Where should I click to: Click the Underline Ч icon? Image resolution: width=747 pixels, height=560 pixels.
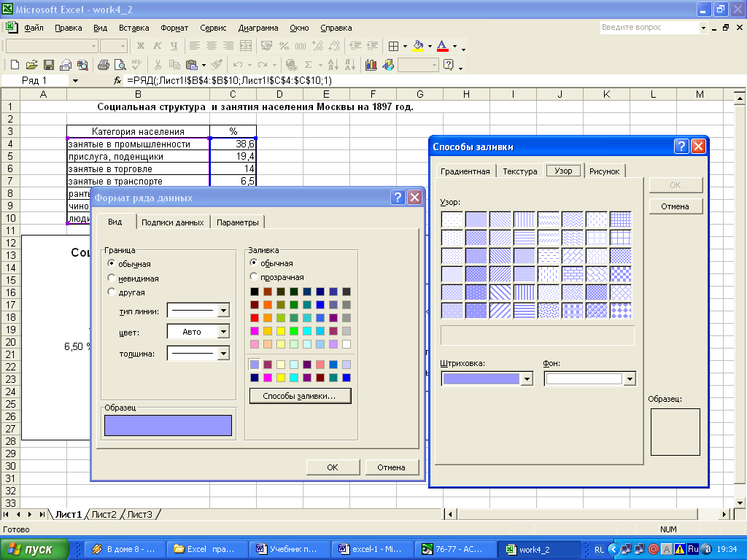coord(174,46)
